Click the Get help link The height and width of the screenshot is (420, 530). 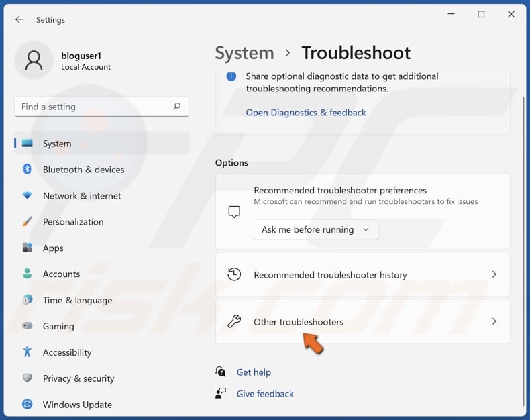click(x=254, y=372)
